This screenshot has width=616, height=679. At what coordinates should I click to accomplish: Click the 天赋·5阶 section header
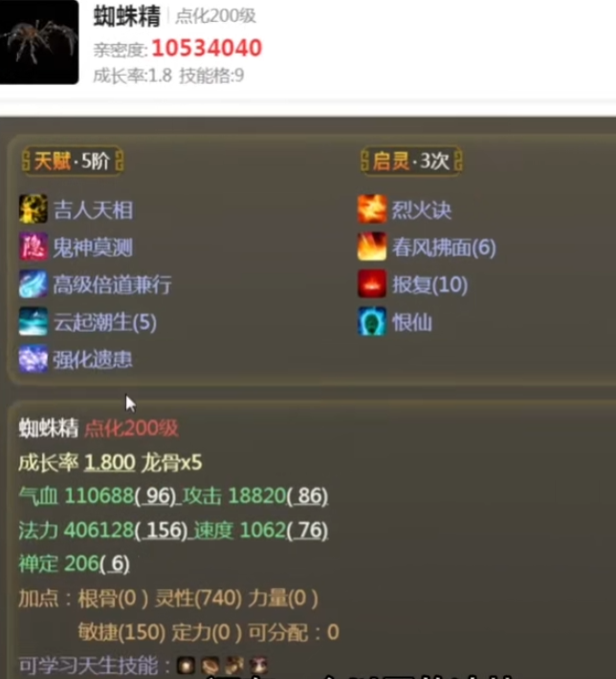click(73, 161)
